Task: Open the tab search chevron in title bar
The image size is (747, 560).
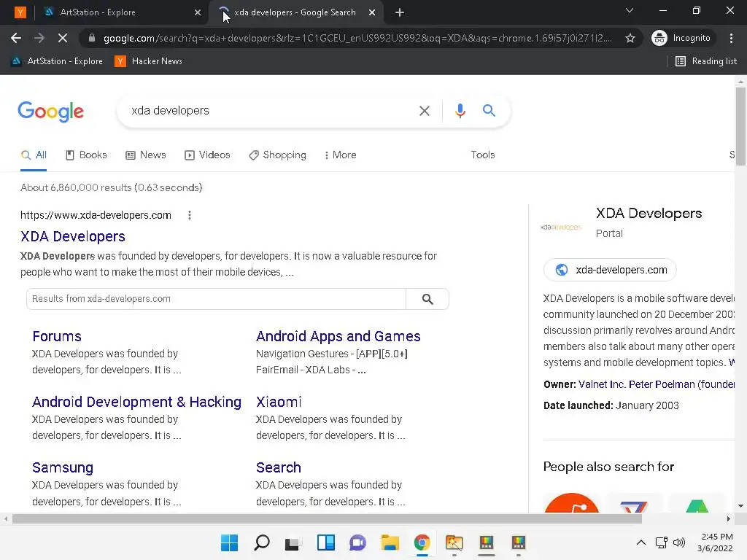Action: pos(630,10)
